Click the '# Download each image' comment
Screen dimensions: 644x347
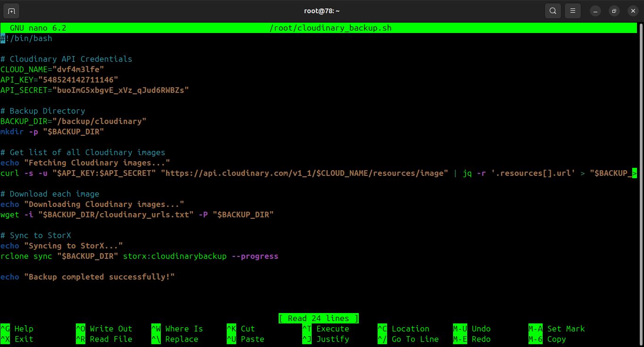(x=50, y=194)
